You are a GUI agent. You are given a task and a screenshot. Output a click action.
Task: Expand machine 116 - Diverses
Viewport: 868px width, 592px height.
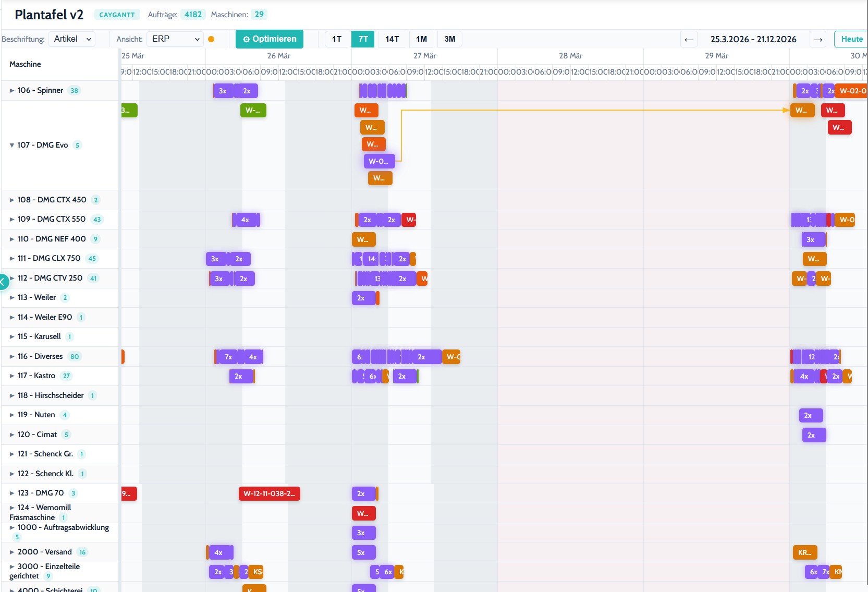click(12, 356)
